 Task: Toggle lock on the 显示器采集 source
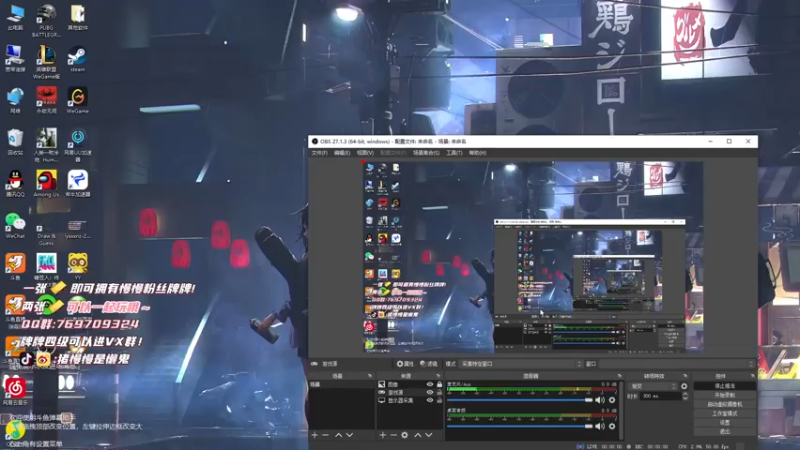pos(439,401)
